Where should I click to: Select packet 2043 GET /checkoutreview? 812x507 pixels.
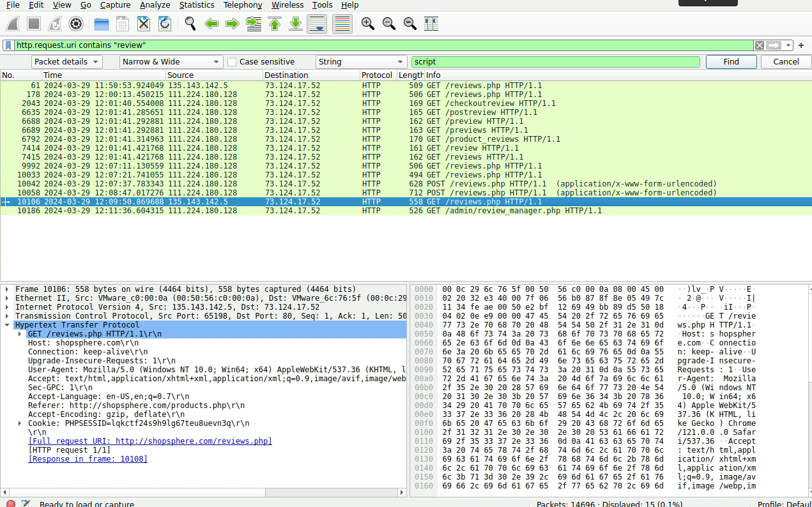point(406,103)
